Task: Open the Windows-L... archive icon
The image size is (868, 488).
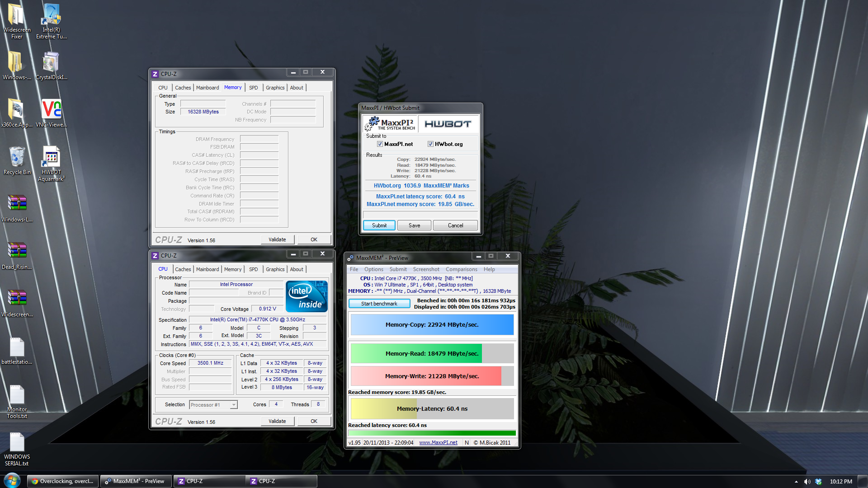Action: [x=17, y=208]
